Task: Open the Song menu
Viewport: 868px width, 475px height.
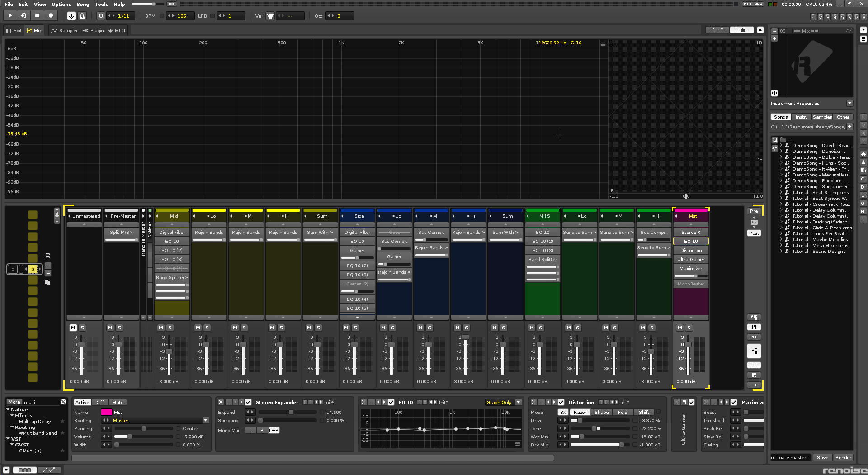Action: pos(83,4)
